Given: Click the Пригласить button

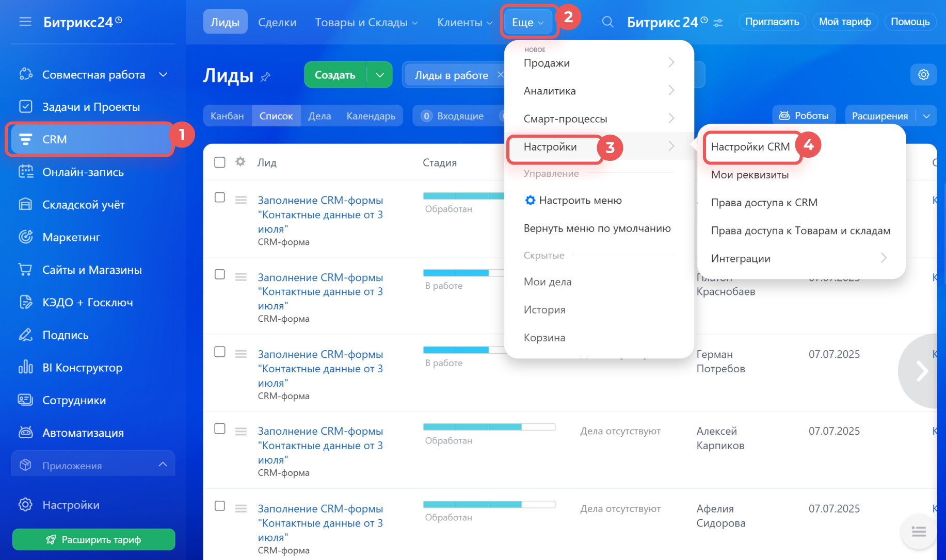Looking at the screenshot, I should point(772,22).
